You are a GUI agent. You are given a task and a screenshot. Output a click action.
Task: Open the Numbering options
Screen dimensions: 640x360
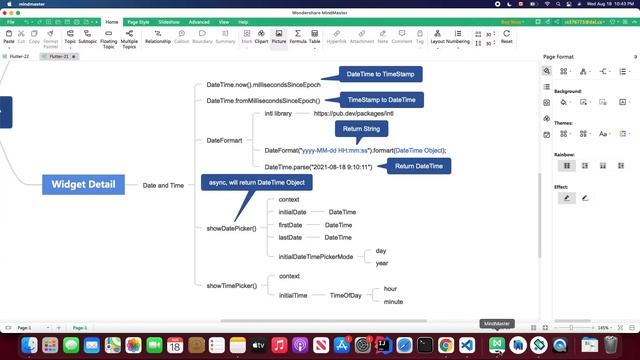coord(458,36)
